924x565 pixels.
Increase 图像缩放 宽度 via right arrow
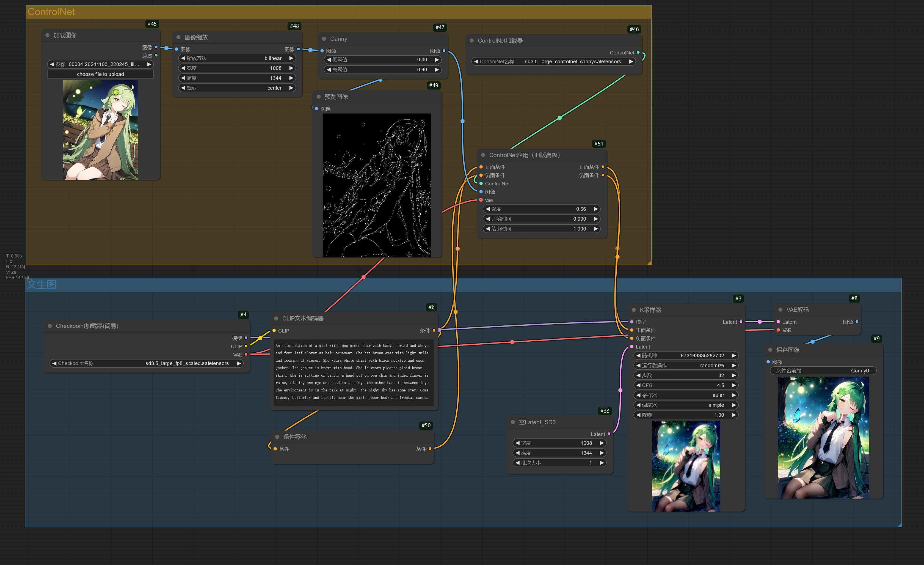292,68
